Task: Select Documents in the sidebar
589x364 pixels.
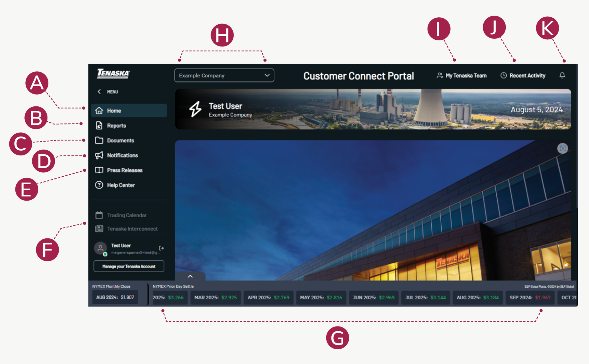Action: 120,140
